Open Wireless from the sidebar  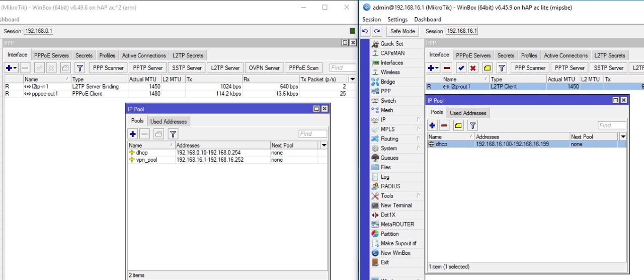tap(390, 73)
